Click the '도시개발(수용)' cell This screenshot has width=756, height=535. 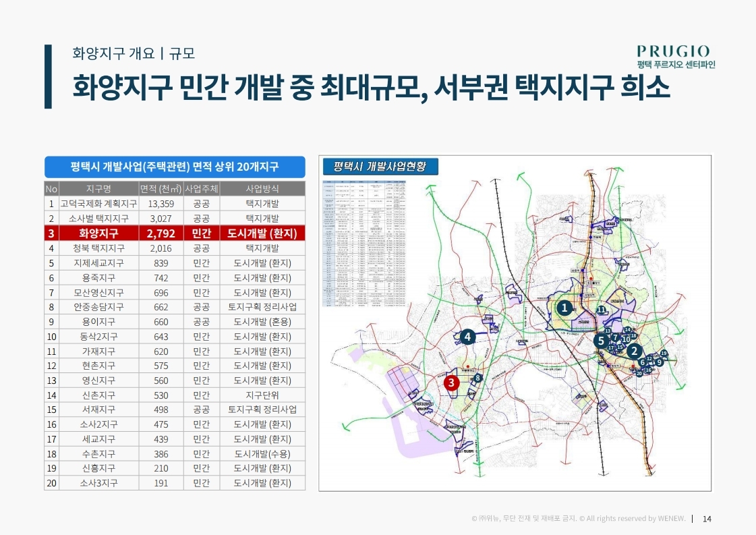coord(262,454)
